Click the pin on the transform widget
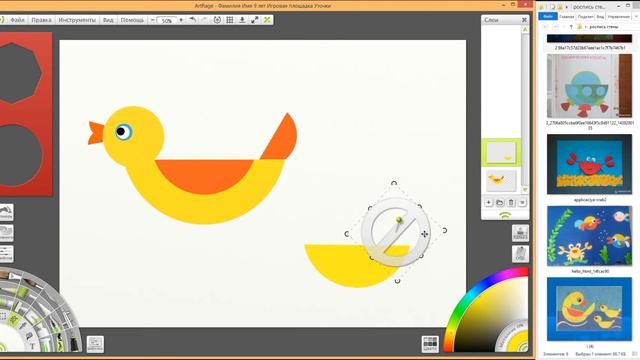 tap(399, 220)
